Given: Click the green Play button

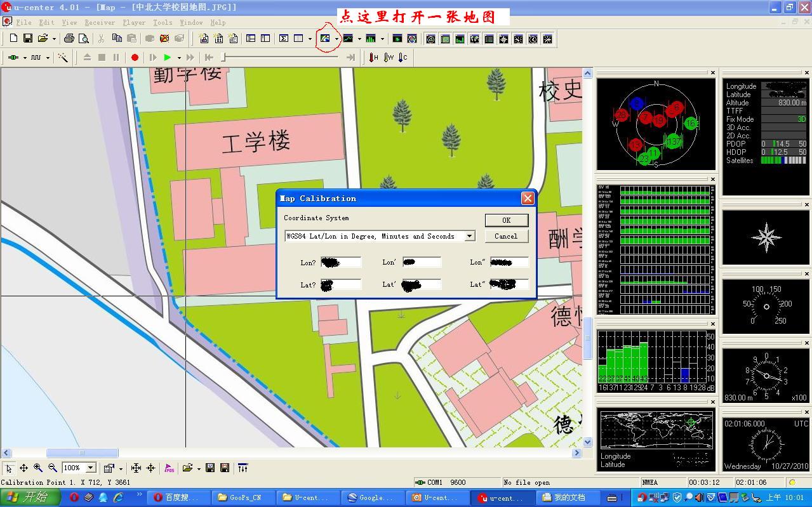Looking at the screenshot, I should pyautogui.click(x=167, y=57).
